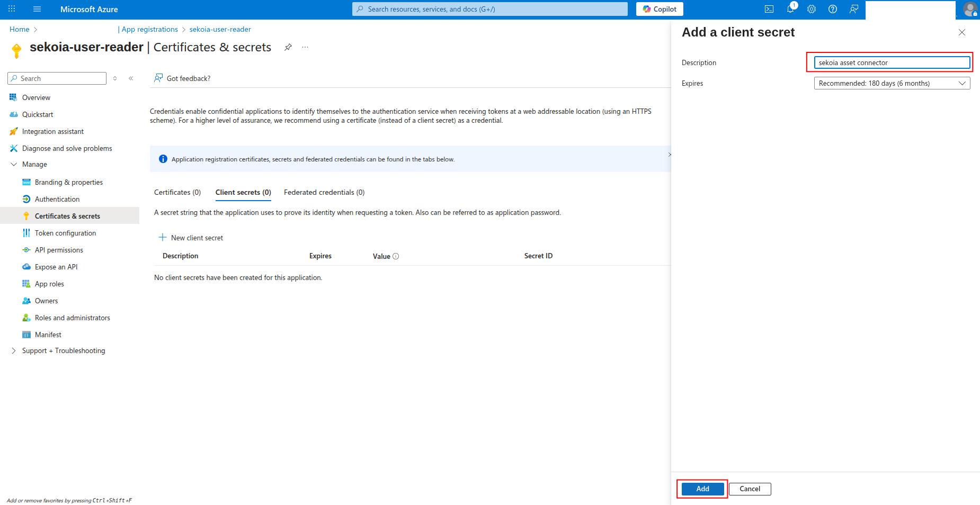Screen dimensions: 980x505
Task: Click Add to create the secret
Action: (x=702, y=489)
